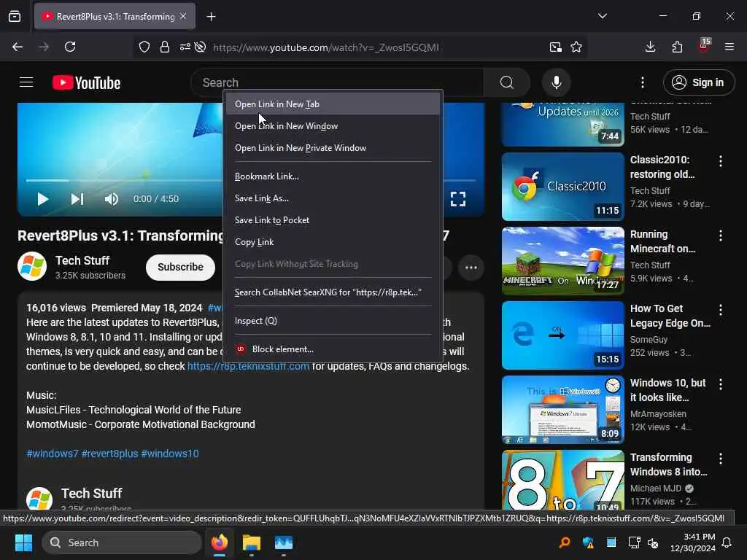The height and width of the screenshot is (560, 747).
Task: Open site permissions icon in address bar
Action: (185, 47)
